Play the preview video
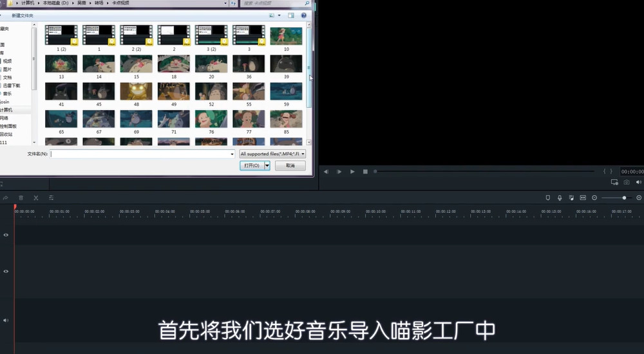The height and width of the screenshot is (354, 644). [352, 171]
